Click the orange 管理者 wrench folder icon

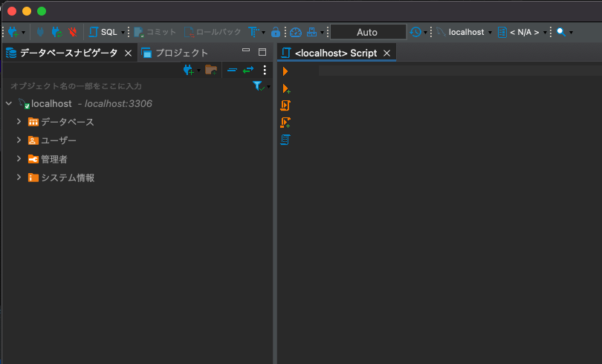click(33, 159)
